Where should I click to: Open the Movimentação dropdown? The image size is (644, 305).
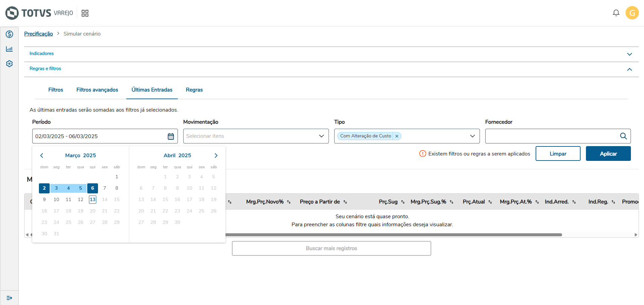pyautogui.click(x=256, y=136)
